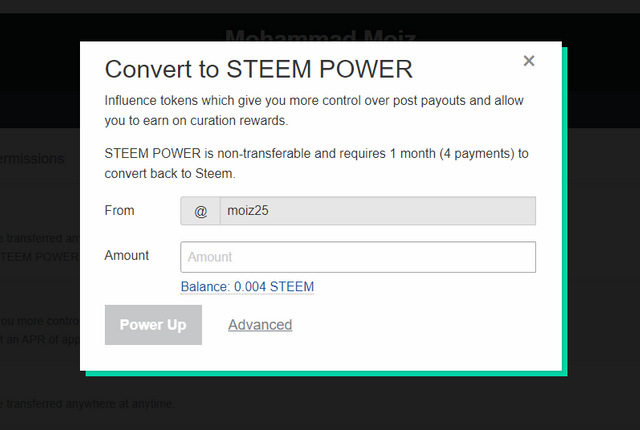
Task: Open the Advanced options link
Action: point(260,325)
